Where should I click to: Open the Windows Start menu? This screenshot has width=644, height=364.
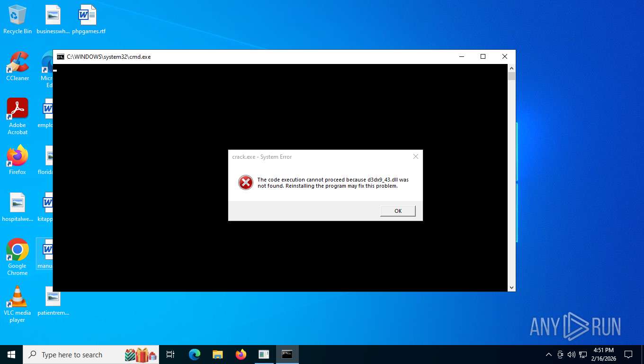coord(11,355)
